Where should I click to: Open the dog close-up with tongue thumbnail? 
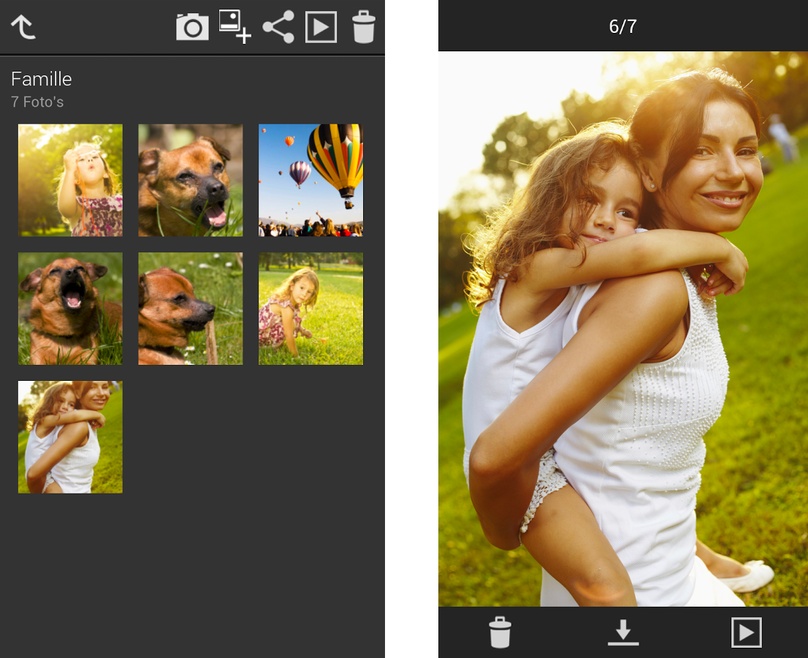point(190,180)
